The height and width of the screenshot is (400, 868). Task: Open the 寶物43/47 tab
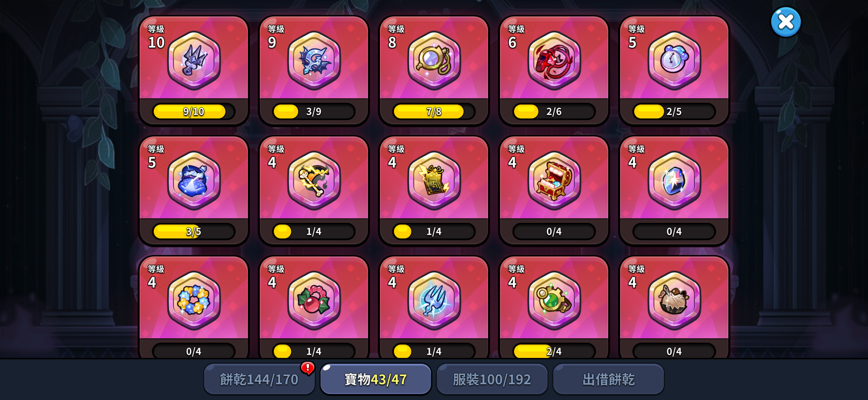coord(376,379)
